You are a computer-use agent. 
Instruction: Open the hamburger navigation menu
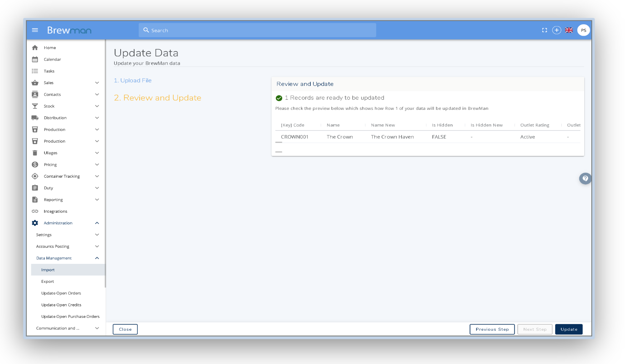pyautogui.click(x=35, y=30)
